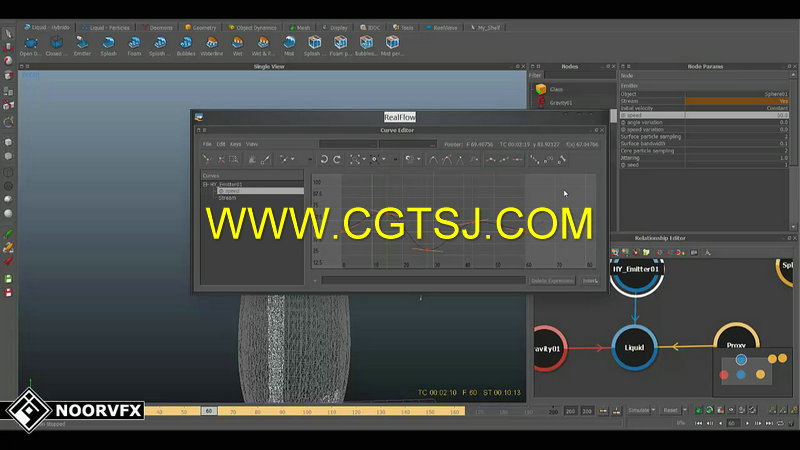Click the expression input field in Curve Editor
Screen dimensions: 800x450
coord(423,280)
